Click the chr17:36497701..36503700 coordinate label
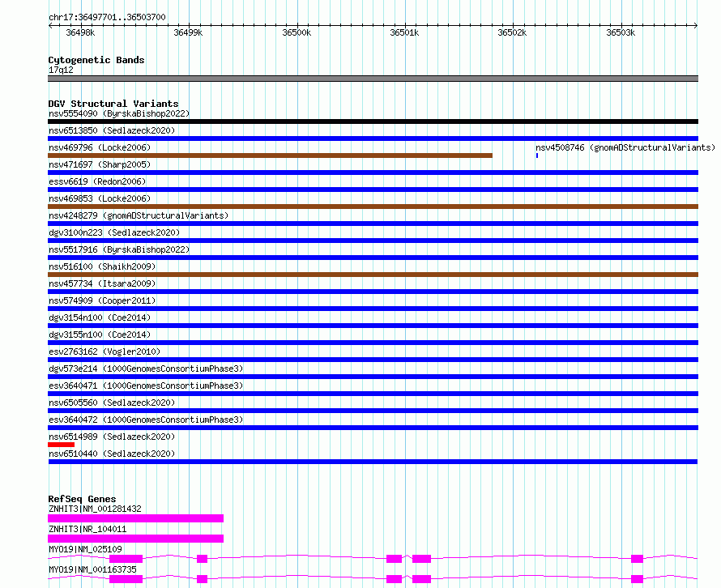 [107, 17]
